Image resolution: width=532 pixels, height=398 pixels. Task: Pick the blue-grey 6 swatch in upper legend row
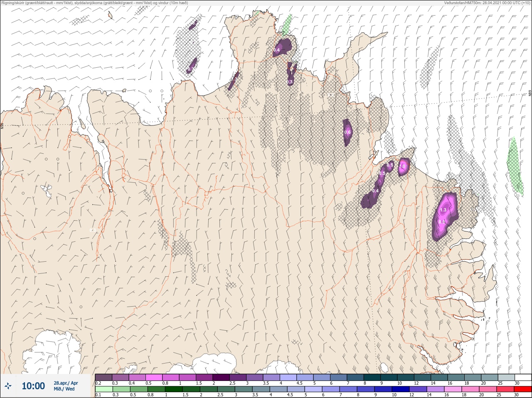point(339,377)
